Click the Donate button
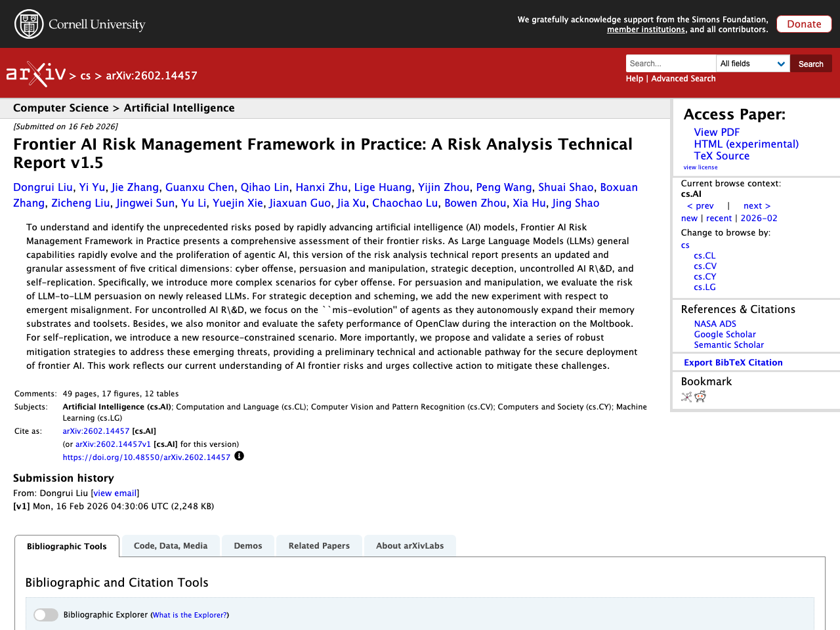The image size is (840, 630). (x=804, y=24)
